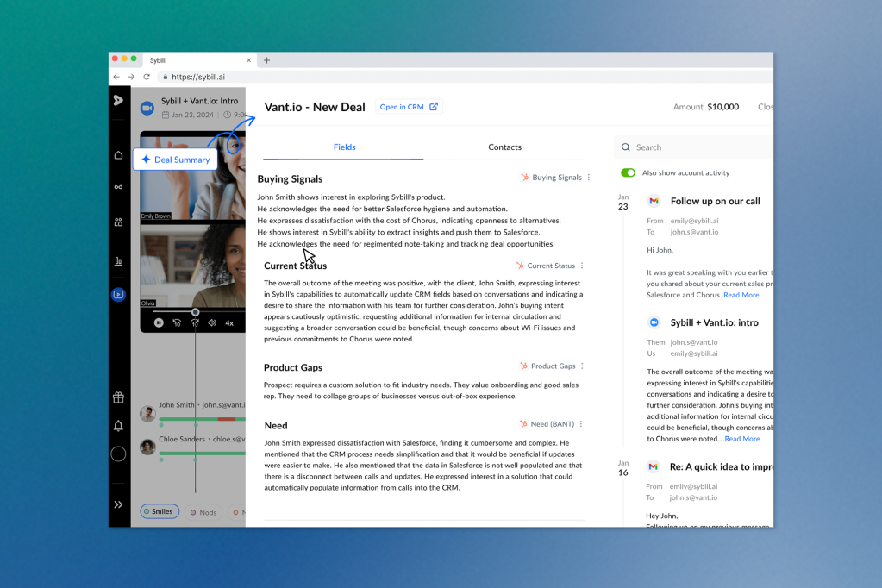
Task: Click the Search field in activity panel
Action: click(693, 147)
